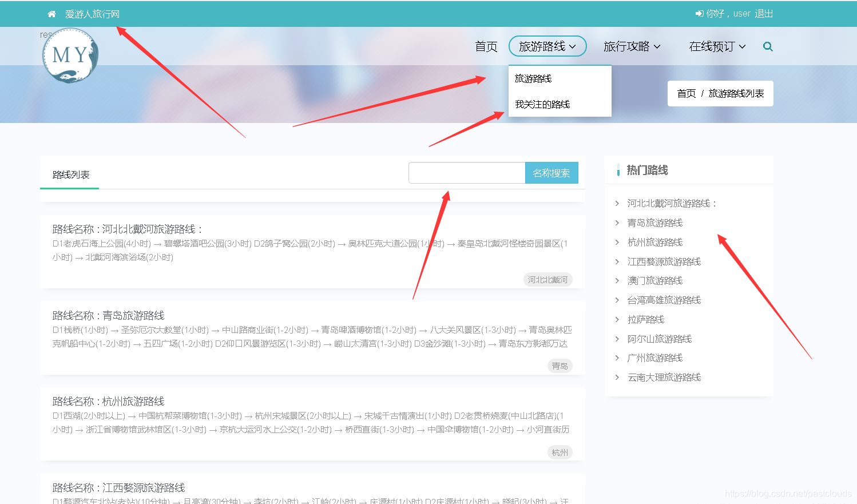Click chevron beside 广州旅游路线

617,358
